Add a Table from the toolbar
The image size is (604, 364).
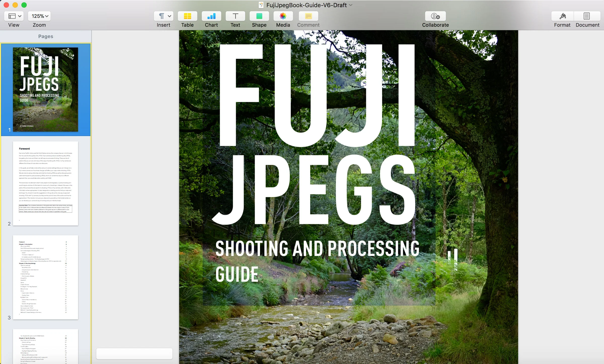coord(187,16)
